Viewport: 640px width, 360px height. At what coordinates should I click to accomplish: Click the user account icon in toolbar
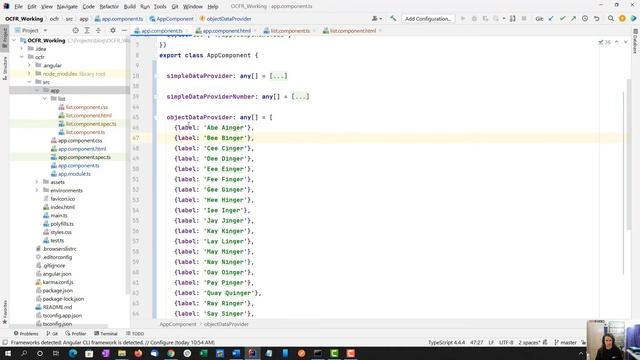376,18
